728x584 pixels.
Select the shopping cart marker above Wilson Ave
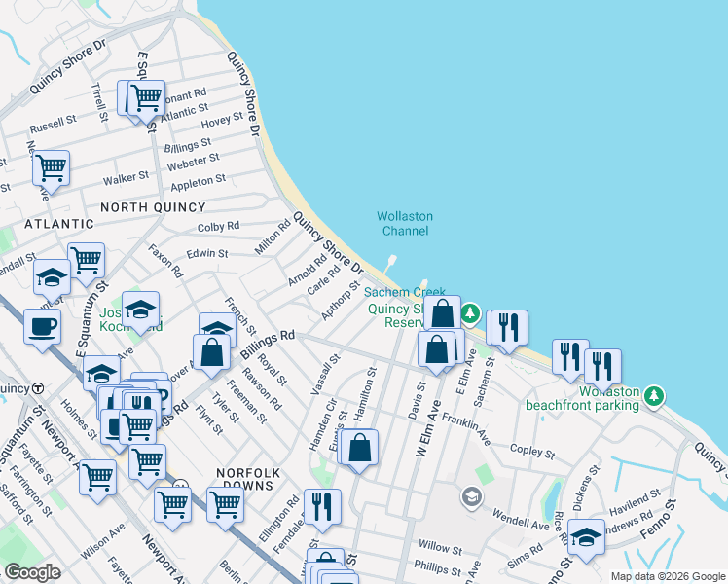172,505
